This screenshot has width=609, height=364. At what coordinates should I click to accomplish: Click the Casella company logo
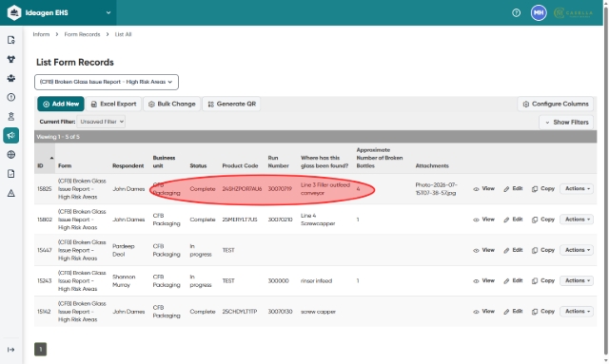pos(573,12)
